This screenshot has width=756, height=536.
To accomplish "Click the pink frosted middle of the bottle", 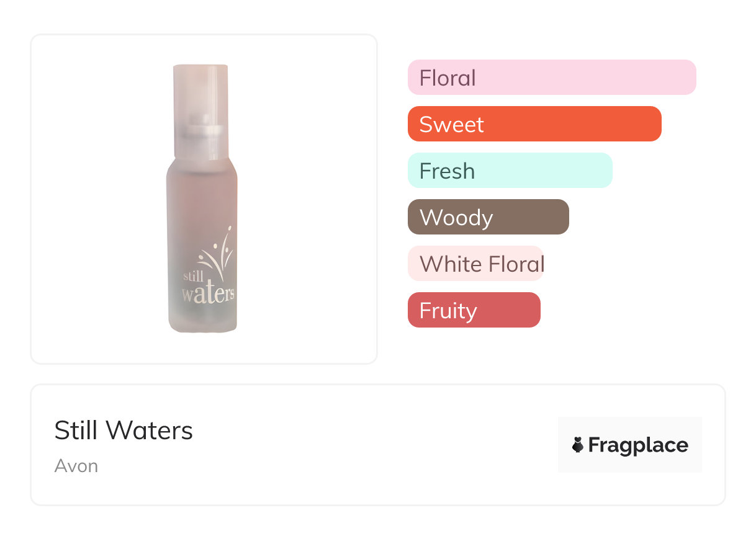I will click(x=202, y=205).
